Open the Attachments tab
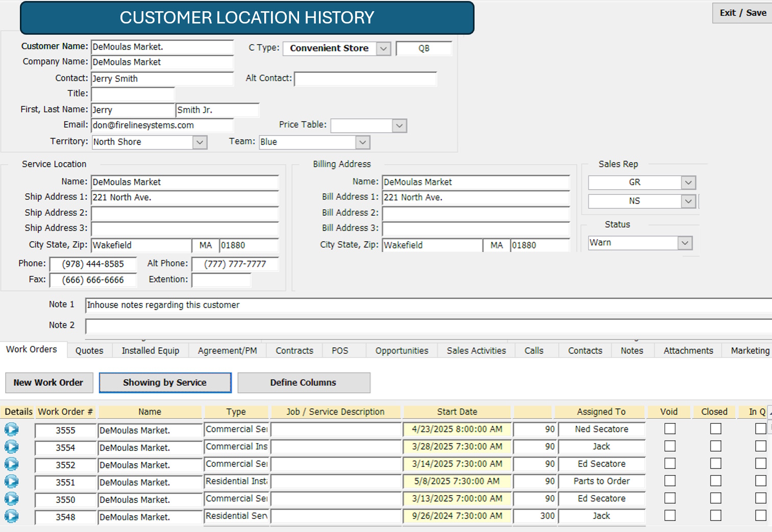The height and width of the screenshot is (532, 772). pos(688,350)
